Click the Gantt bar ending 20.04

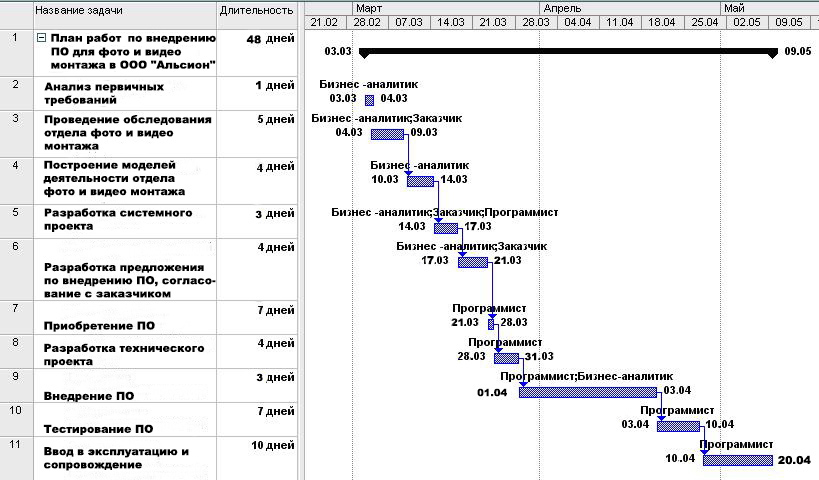click(738, 460)
